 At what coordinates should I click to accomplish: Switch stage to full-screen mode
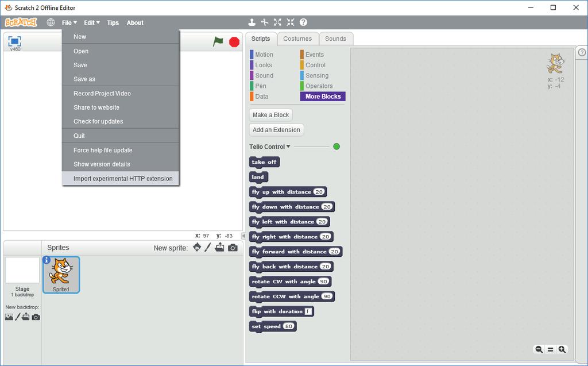coord(14,41)
